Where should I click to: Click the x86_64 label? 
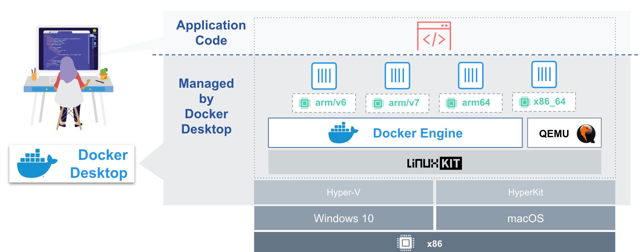pos(550,102)
